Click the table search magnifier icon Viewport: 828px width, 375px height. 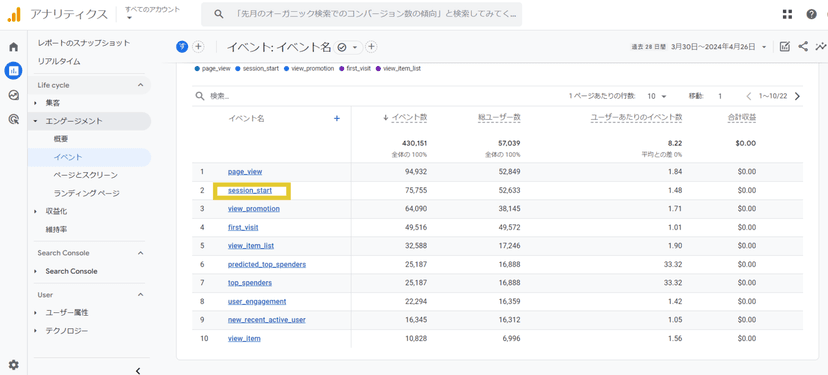tap(200, 96)
